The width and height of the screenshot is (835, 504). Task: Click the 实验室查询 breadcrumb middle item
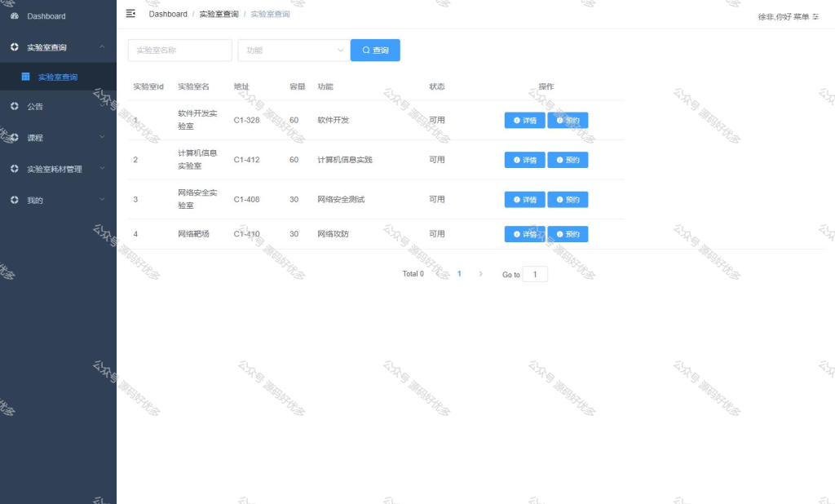coord(219,14)
